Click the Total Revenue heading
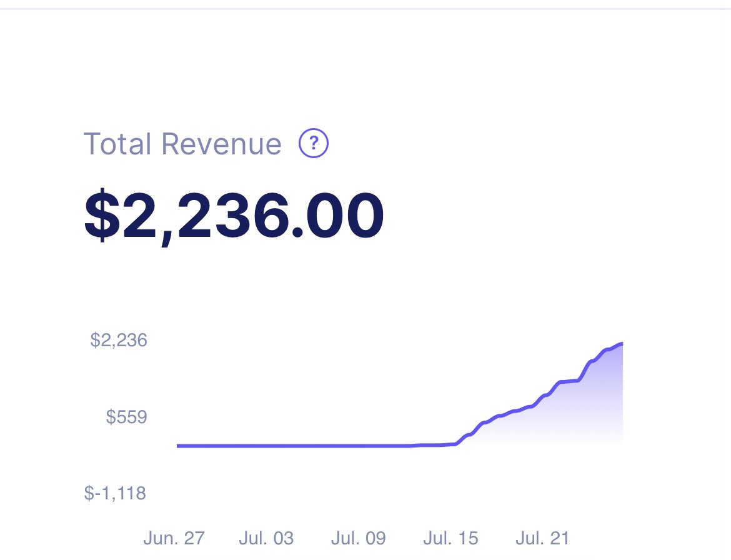731x560 pixels. pyautogui.click(x=182, y=144)
